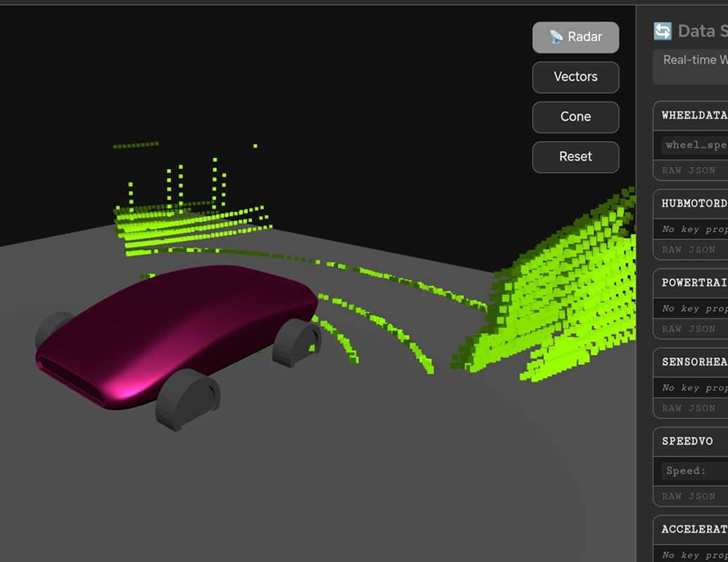Open the ACCELERAT card header

691,530
